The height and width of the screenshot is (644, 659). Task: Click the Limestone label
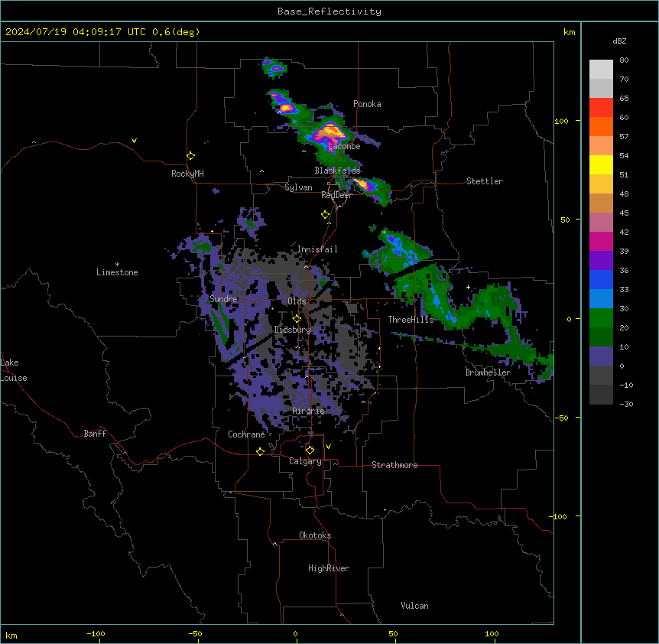117,272
